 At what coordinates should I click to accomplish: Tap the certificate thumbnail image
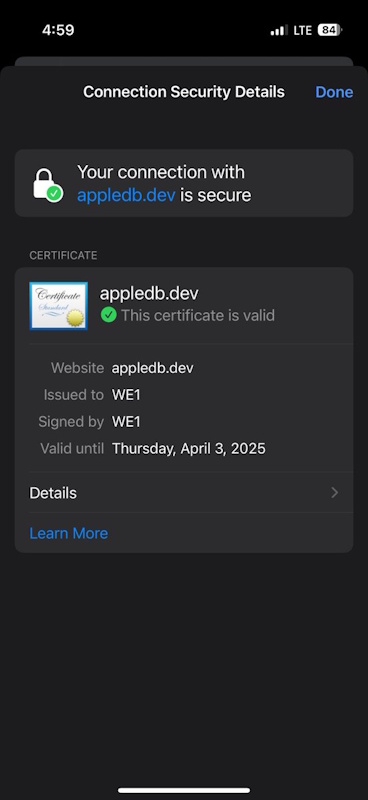tap(58, 306)
